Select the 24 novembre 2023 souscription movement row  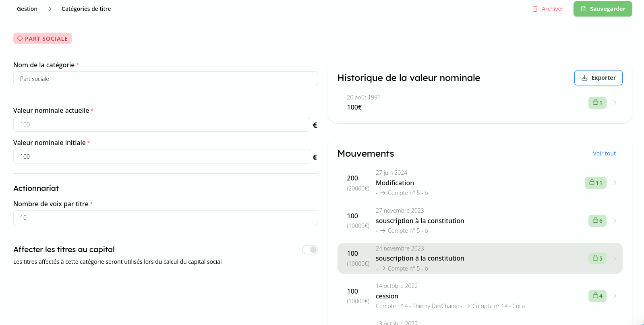(x=463, y=259)
